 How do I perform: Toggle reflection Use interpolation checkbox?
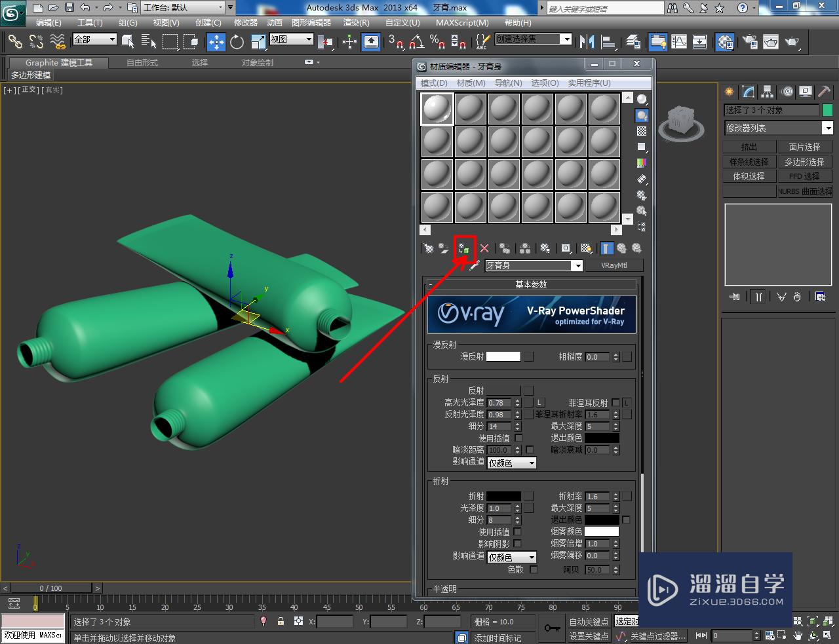click(x=518, y=438)
